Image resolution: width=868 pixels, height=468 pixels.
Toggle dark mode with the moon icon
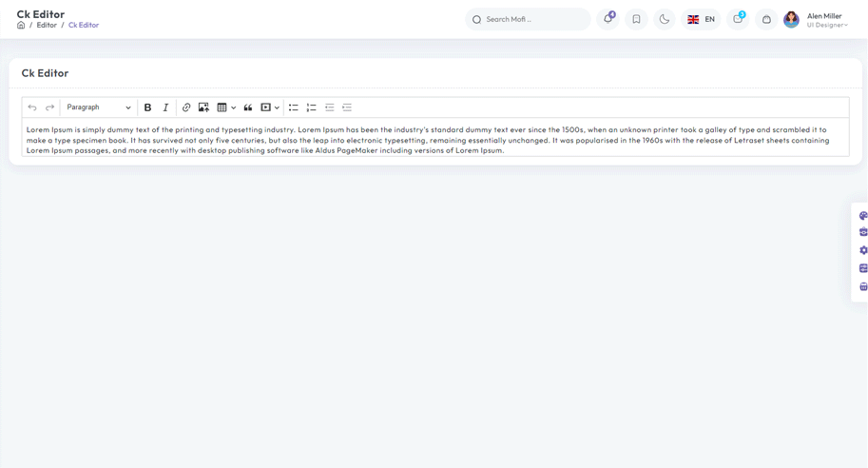665,19
